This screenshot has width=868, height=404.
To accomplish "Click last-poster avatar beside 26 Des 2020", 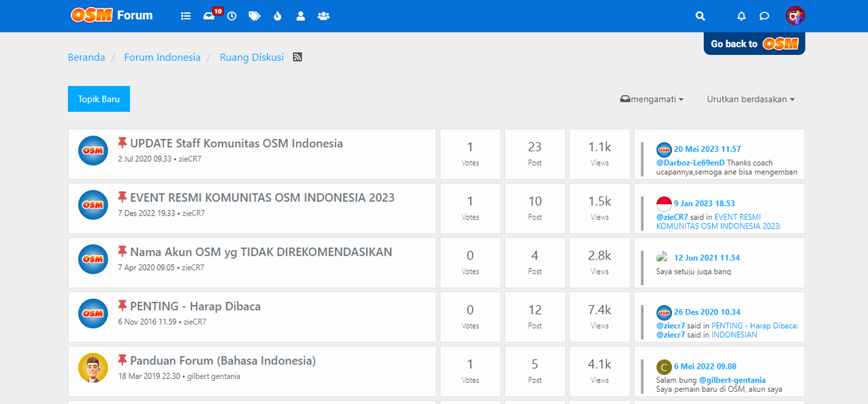I will 664,312.
